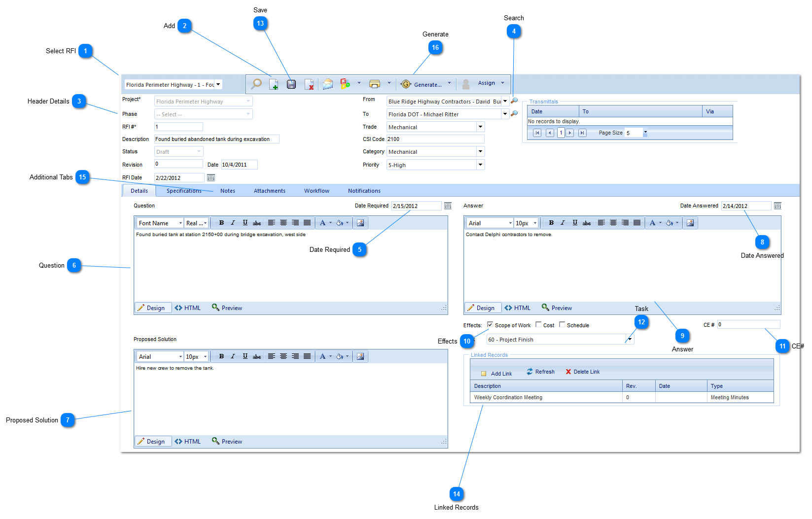Open the Phase dropdown
Viewport: 812px width, 519px height.
pos(248,114)
